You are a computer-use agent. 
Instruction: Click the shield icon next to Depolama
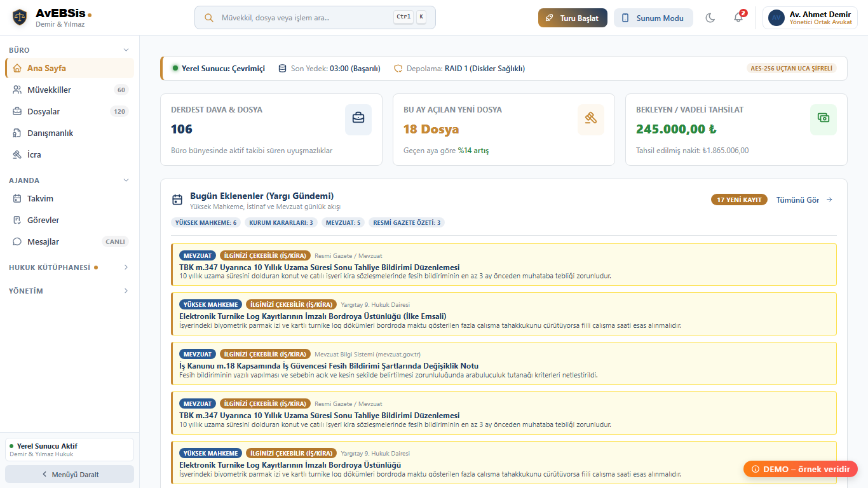398,69
